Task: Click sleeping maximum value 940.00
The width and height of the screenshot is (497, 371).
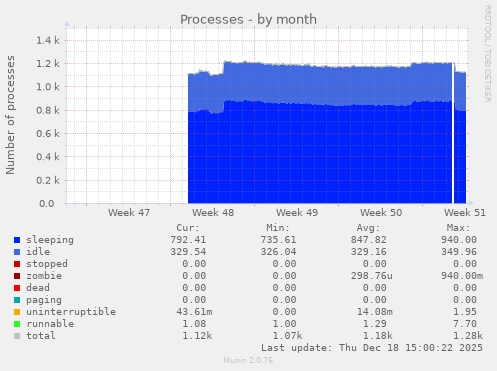Action: click(459, 240)
